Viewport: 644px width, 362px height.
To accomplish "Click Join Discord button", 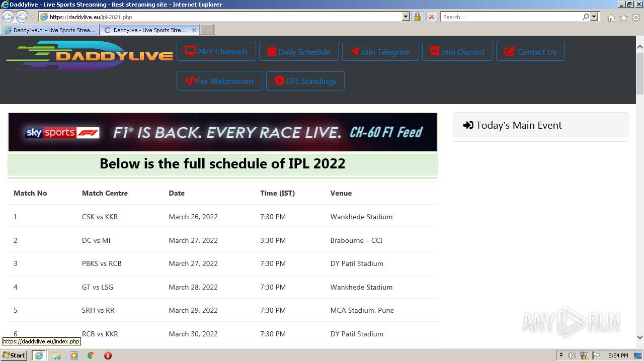I will [457, 51].
